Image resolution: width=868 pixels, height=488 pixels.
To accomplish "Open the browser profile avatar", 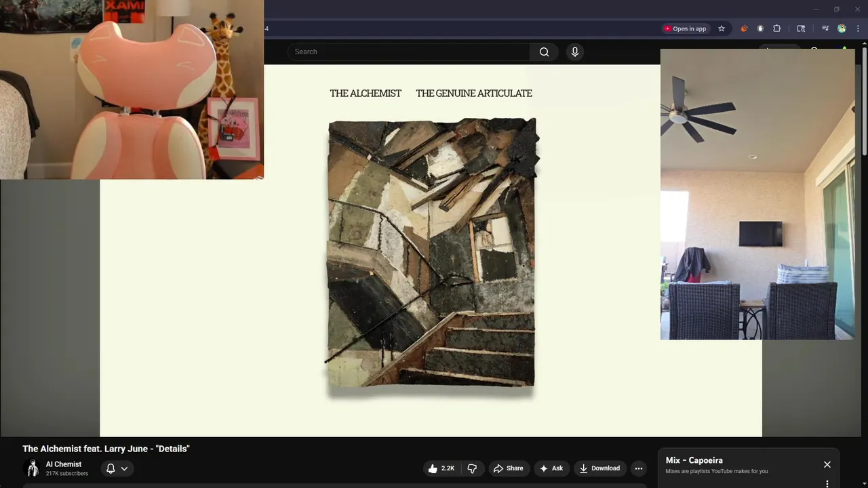I will [x=842, y=28].
